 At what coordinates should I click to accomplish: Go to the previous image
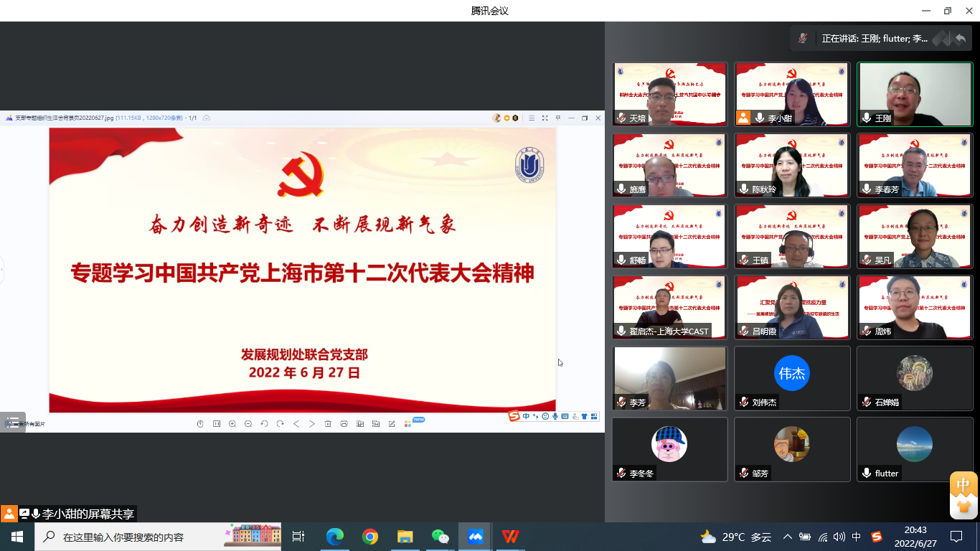tap(296, 423)
